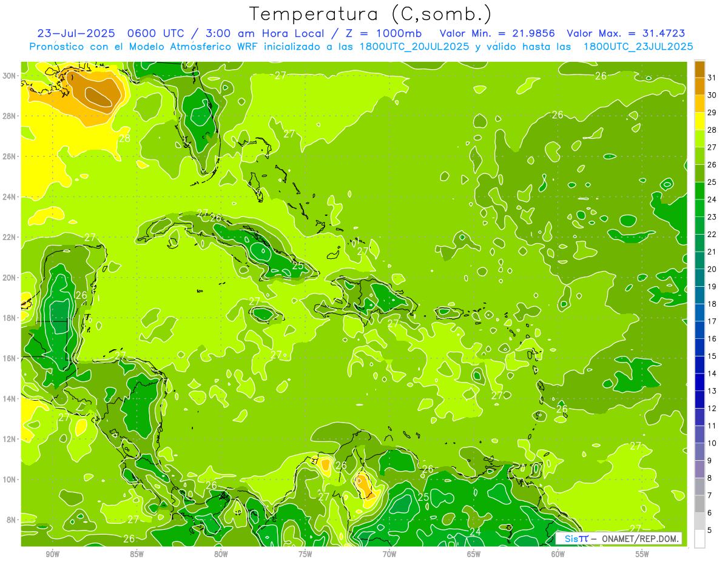Viewport: 728px width, 562px height.
Task: Click the "22" value on the color scale
Action: pos(712,234)
